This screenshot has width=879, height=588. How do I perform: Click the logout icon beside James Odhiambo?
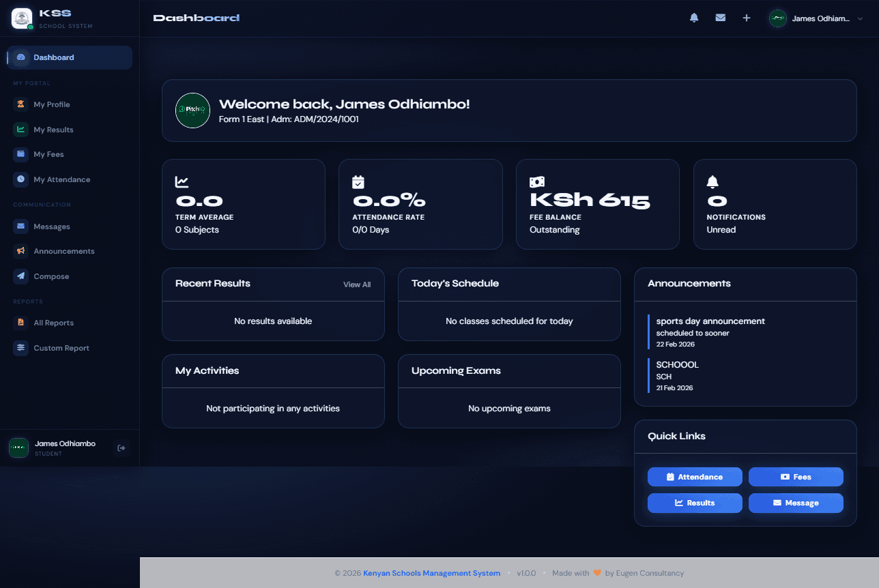pyautogui.click(x=121, y=448)
